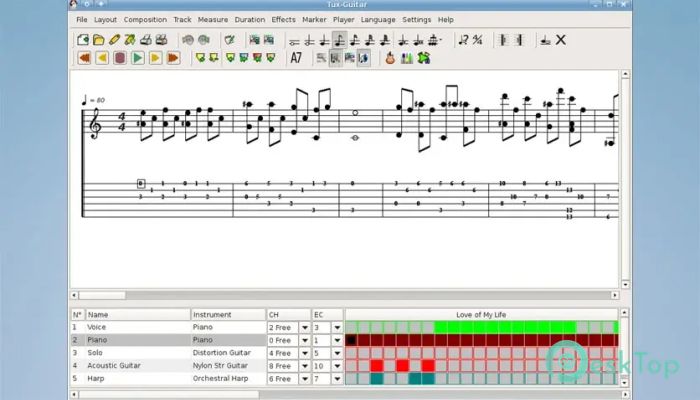This screenshot has width=700, height=400.
Task: Select the sixteenth note duration
Action: (x=355, y=41)
